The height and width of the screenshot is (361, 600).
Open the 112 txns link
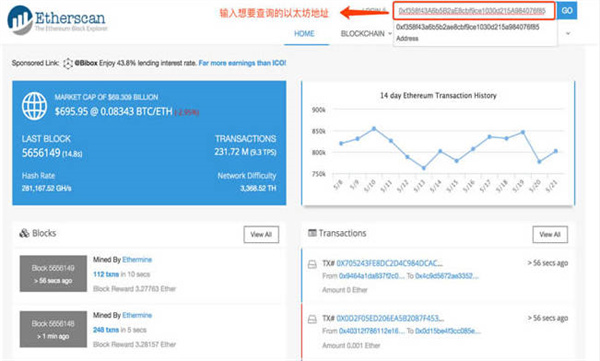pyautogui.click(x=106, y=274)
